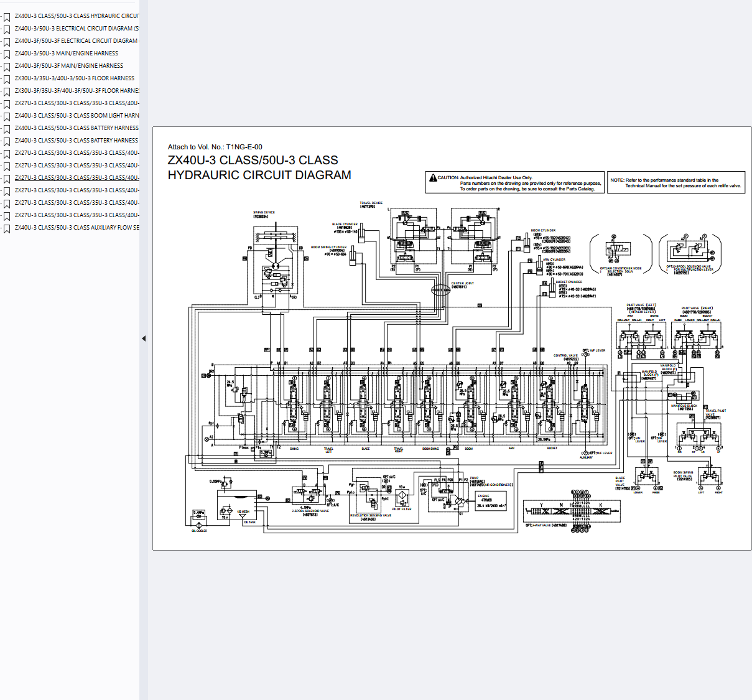
Task: Click the 'HYDRAURIC CIRCUIT DIAGRAM' title line
Action: coord(259,175)
